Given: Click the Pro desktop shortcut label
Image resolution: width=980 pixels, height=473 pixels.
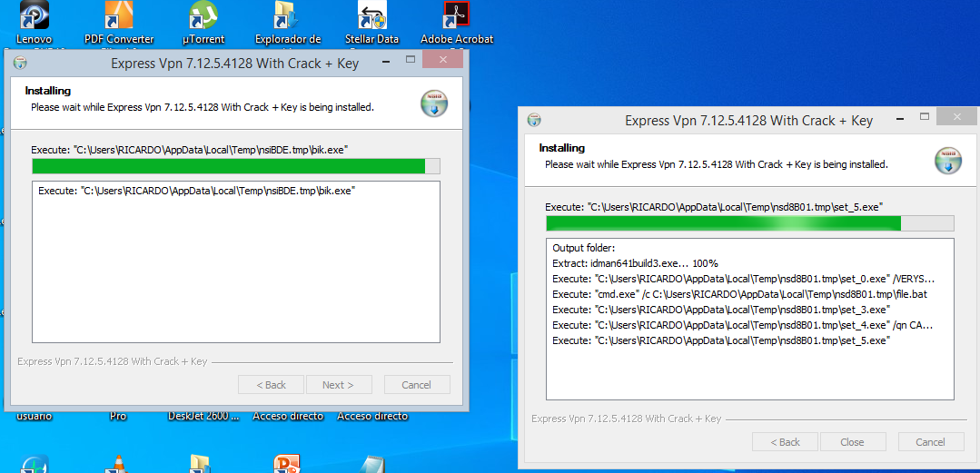Looking at the screenshot, I should 118,416.
